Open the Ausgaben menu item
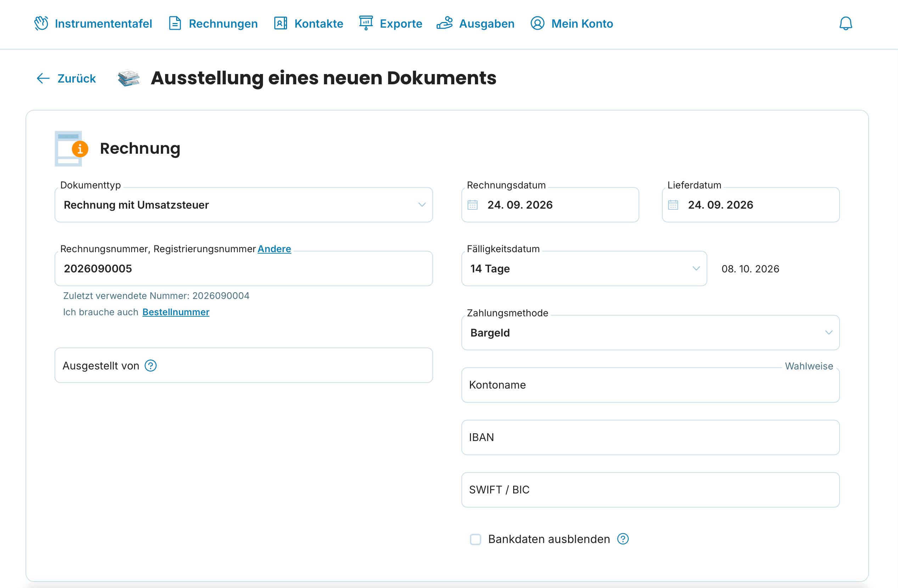Screen dimensions: 898x588 tap(476, 23)
